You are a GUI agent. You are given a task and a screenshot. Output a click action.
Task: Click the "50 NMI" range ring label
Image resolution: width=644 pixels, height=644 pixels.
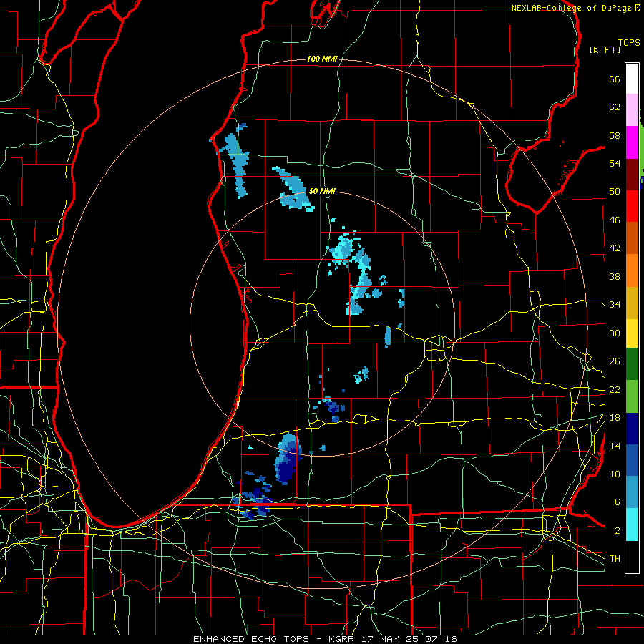[322, 191]
